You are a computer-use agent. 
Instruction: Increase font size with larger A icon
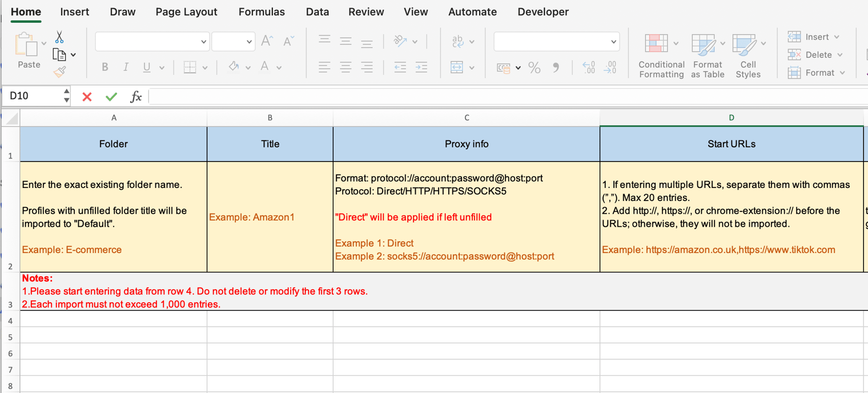point(267,41)
